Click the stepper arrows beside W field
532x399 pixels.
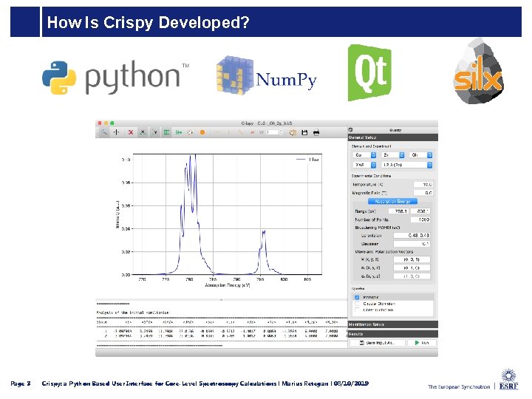[281, 132]
